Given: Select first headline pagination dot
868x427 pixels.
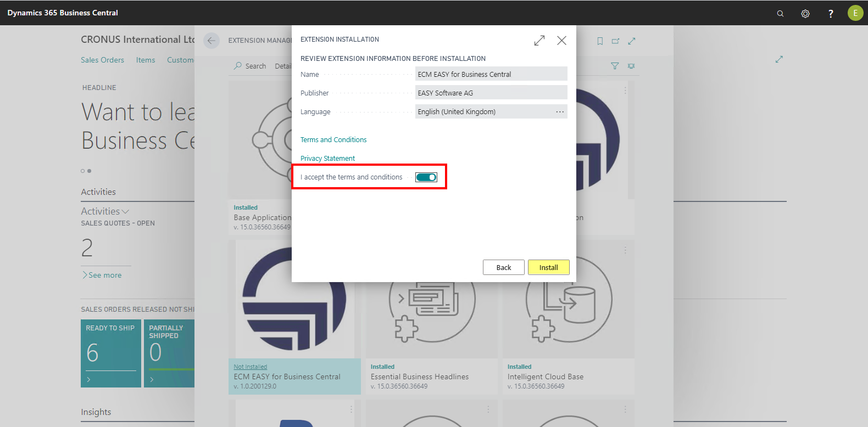Looking at the screenshot, I should pyautogui.click(x=83, y=171).
